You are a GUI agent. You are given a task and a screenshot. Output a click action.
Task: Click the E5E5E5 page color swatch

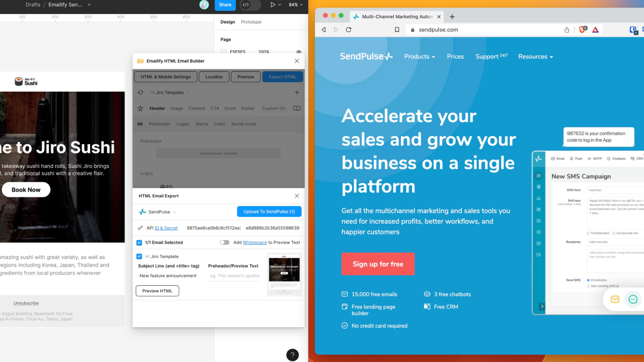coord(224,52)
